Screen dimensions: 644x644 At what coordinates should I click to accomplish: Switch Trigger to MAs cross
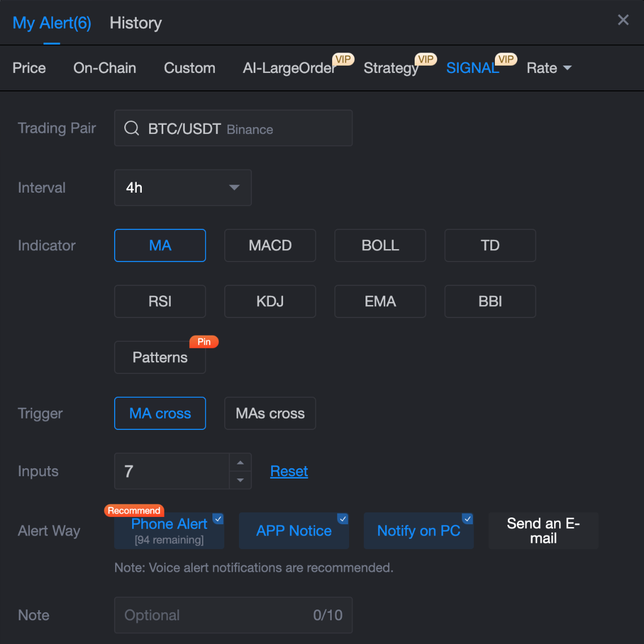coord(269,413)
